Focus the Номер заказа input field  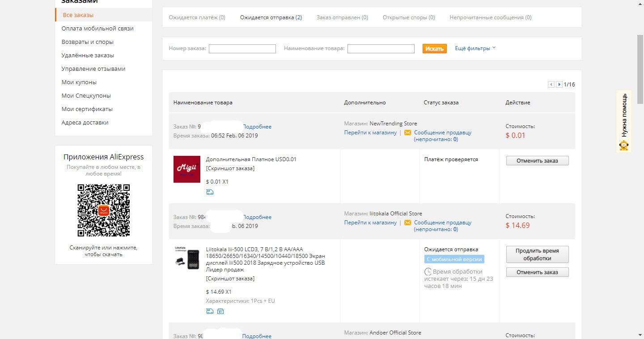(x=242, y=49)
